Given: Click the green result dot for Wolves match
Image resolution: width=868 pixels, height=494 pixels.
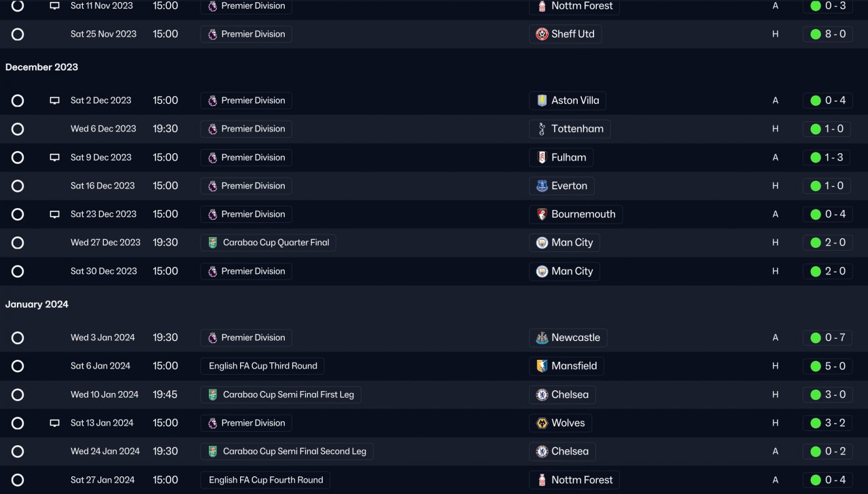Looking at the screenshot, I should (816, 424).
